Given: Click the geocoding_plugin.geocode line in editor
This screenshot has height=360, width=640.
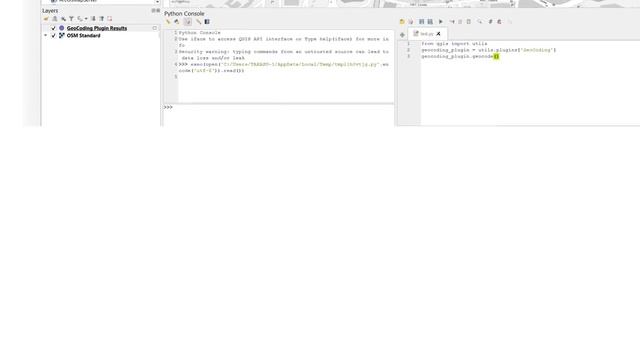Looking at the screenshot, I should 460,56.
